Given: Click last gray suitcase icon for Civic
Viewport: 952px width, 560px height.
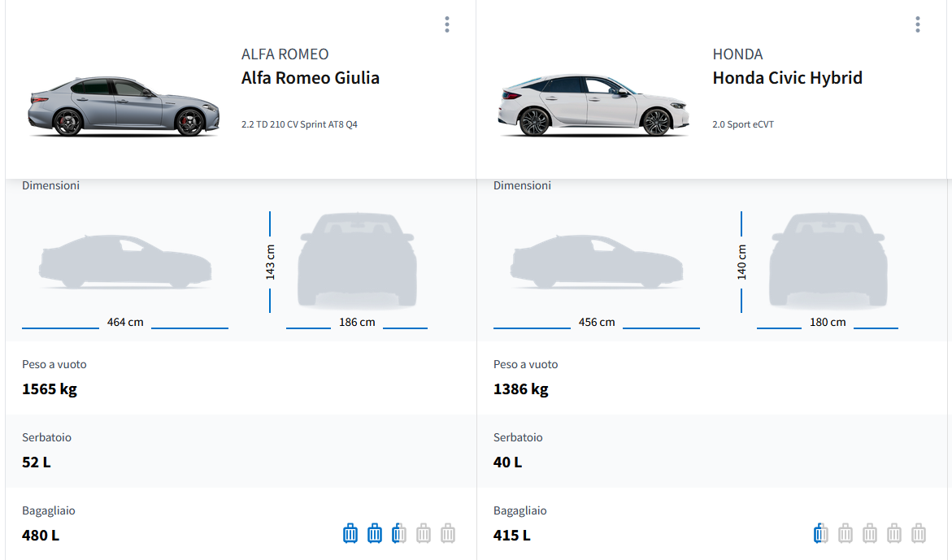Looking at the screenshot, I should (x=919, y=533).
